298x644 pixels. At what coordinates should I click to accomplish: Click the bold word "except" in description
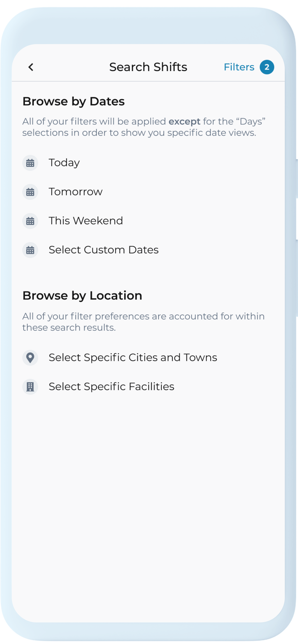pos(184,122)
